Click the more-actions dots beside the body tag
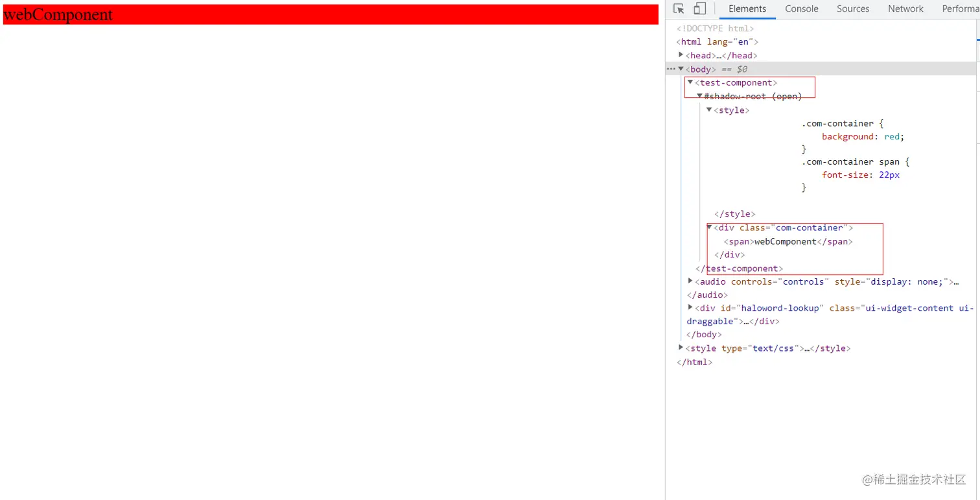The height and width of the screenshot is (500, 980). [x=671, y=69]
